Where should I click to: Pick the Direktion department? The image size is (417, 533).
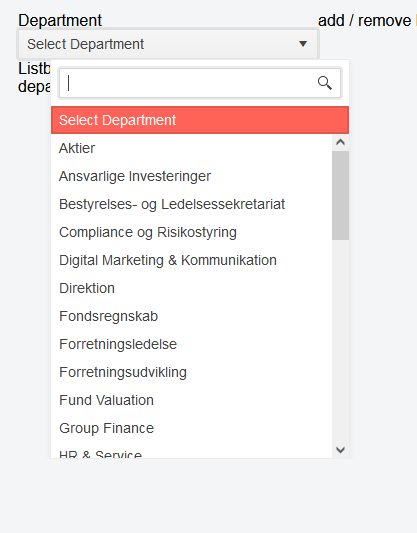click(x=191, y=288)
